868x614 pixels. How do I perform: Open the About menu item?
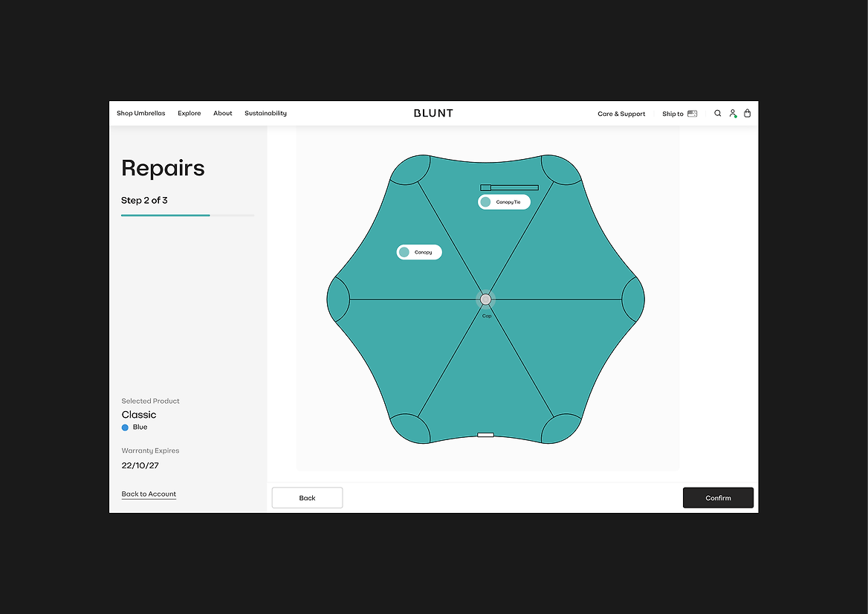tap(223, 114)
